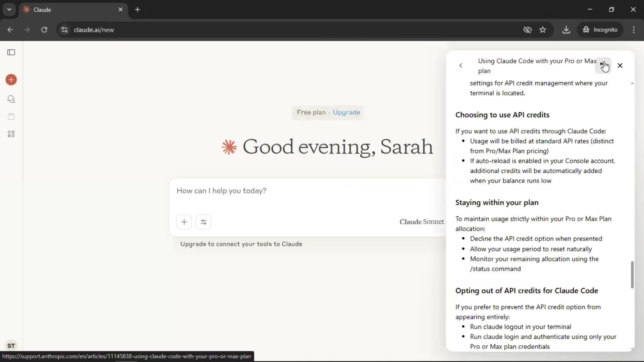Click the browser Forward arrow

(x=27, y=30)
